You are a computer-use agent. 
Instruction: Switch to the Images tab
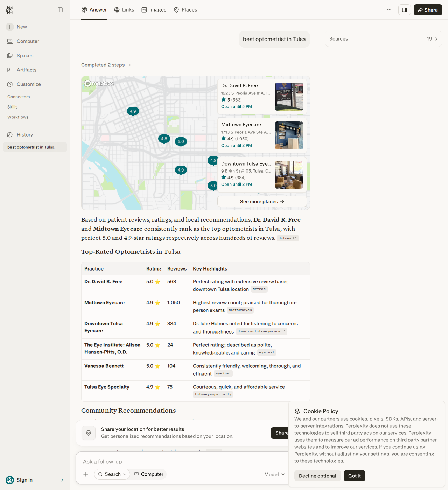pos(154,10)
